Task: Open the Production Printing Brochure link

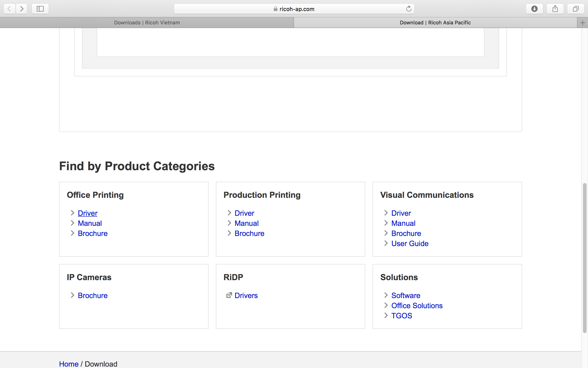Action: pos(249,233)
